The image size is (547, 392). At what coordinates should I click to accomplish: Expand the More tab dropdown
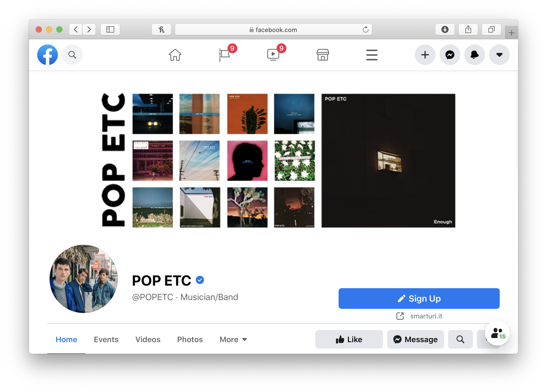pos(233,339)
